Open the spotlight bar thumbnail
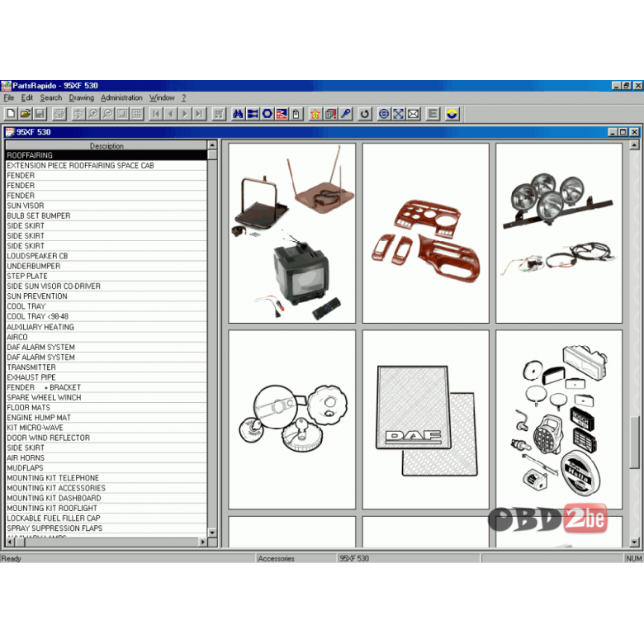The width and height of the screenshot is (644, 644). [559, 233]
